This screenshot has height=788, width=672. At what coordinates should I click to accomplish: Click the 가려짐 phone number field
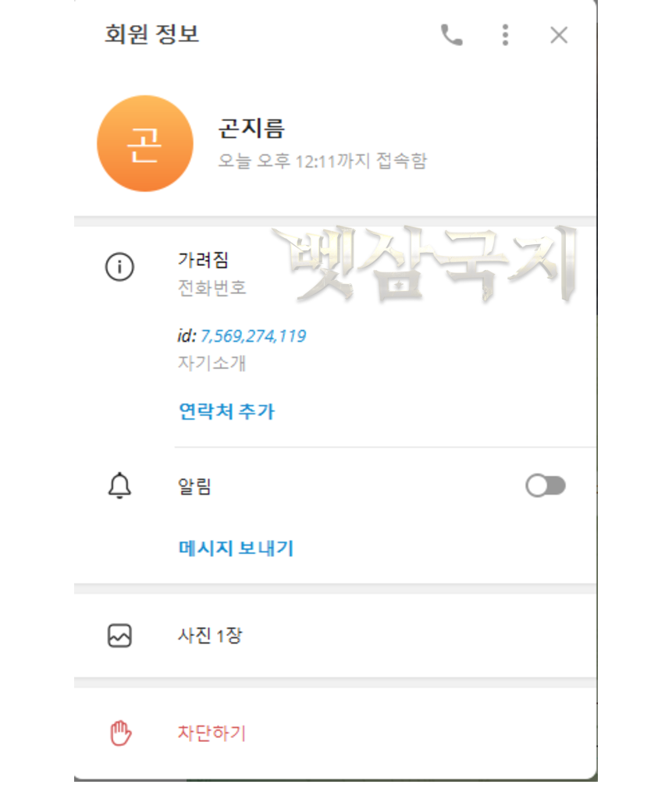[x=212, y=274]
